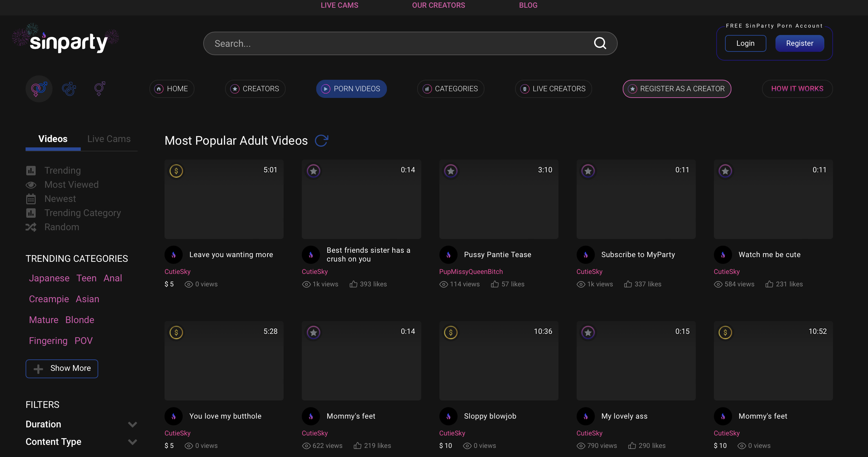Open the BLOG top link
The image size is (868, 457).
click(528, 5)
